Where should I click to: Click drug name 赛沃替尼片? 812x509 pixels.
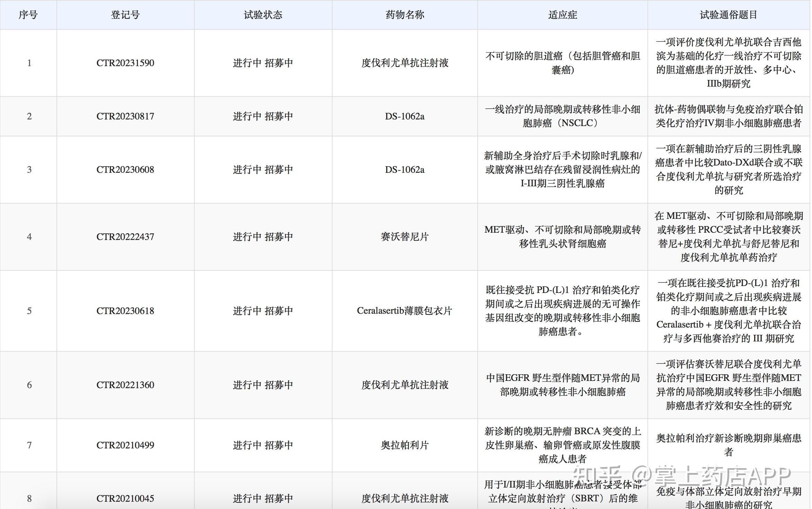[405, 237]
